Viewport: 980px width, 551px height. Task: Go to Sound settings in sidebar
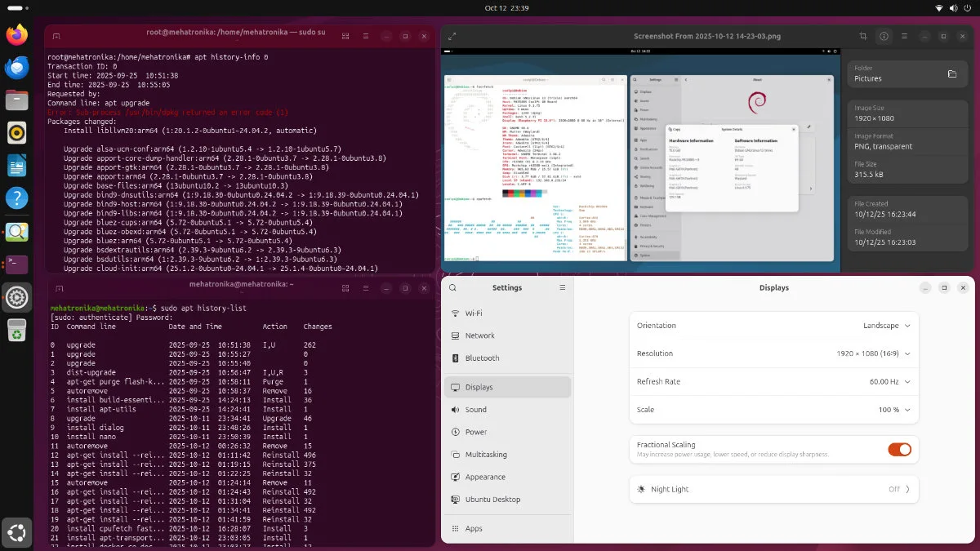click(x=475, y=410)
